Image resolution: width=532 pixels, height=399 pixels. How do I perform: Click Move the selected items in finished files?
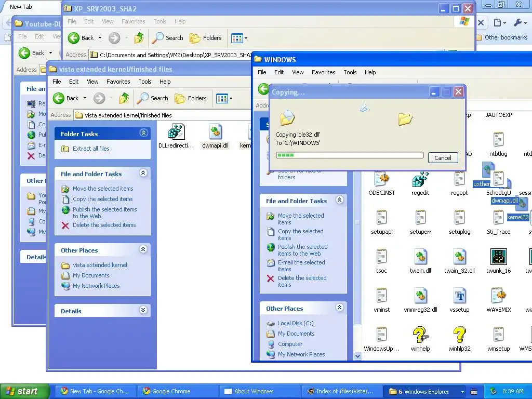[103, 189]
